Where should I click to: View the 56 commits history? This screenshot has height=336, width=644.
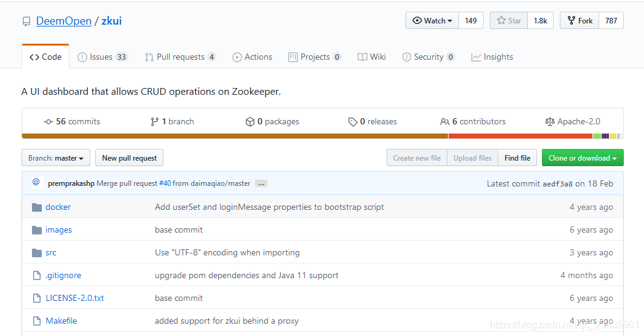click(x=72, y=121)
